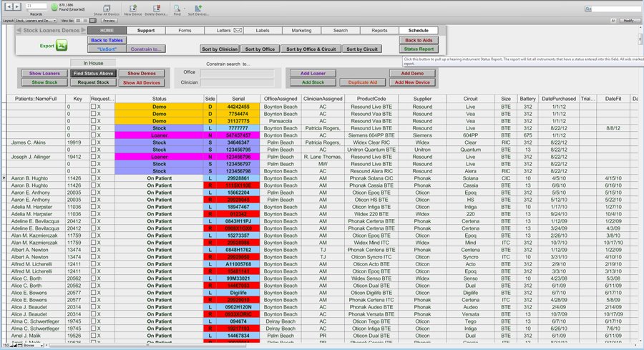This screenshot has width=644, height=350.
Task: Click the Sort Devices toolbar icon
Action: click(x=198, y=8)
